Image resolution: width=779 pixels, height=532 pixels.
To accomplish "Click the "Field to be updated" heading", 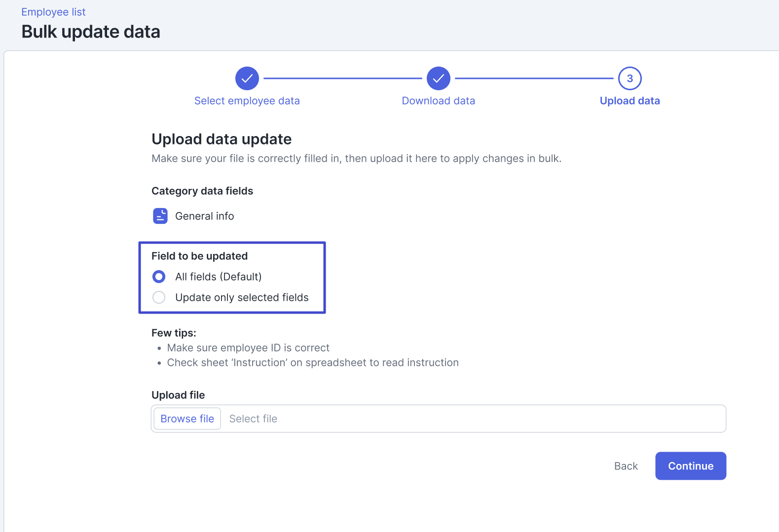I will click(199, 256).
